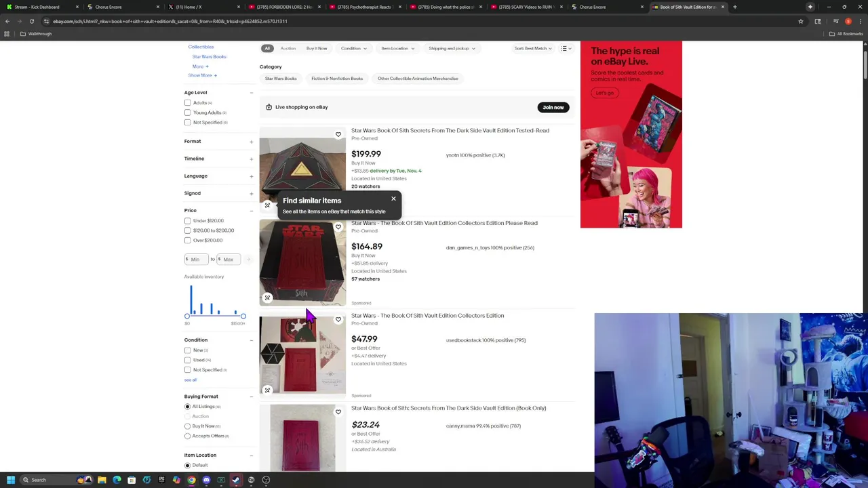
Task: Find similar items icon on $47.99 thumbnail
Action: [x=267, y=390]
